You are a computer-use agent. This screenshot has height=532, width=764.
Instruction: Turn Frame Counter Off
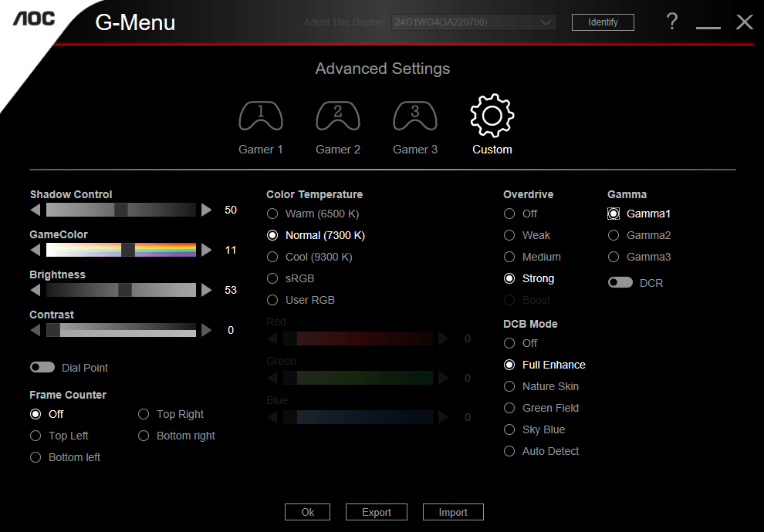point(47,414)
